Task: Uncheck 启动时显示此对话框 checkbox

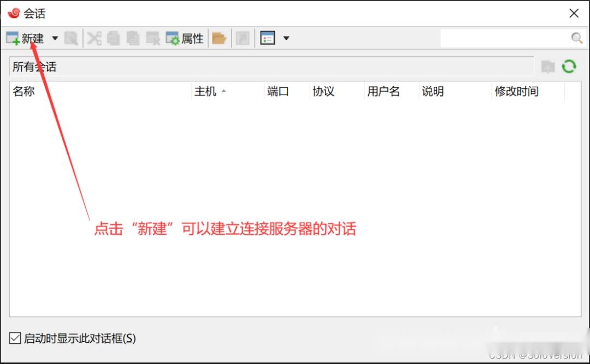Action: click(15, 338)
